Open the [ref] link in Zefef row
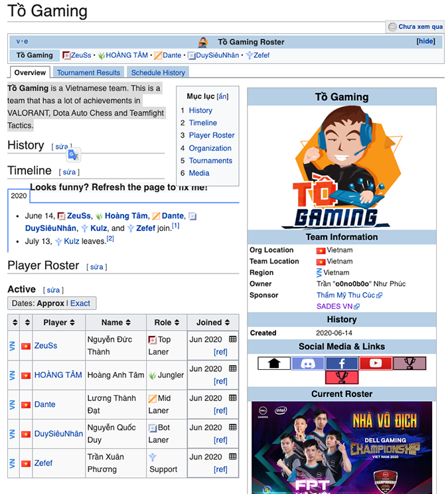Image resolution: width=448 pixels, height=494 pixels. tap(220, 469)
